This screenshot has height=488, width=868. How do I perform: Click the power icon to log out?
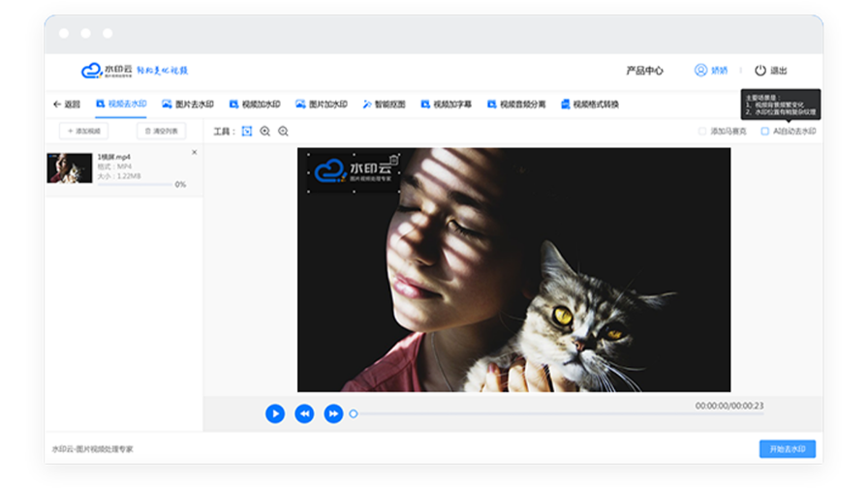(760, 71)
